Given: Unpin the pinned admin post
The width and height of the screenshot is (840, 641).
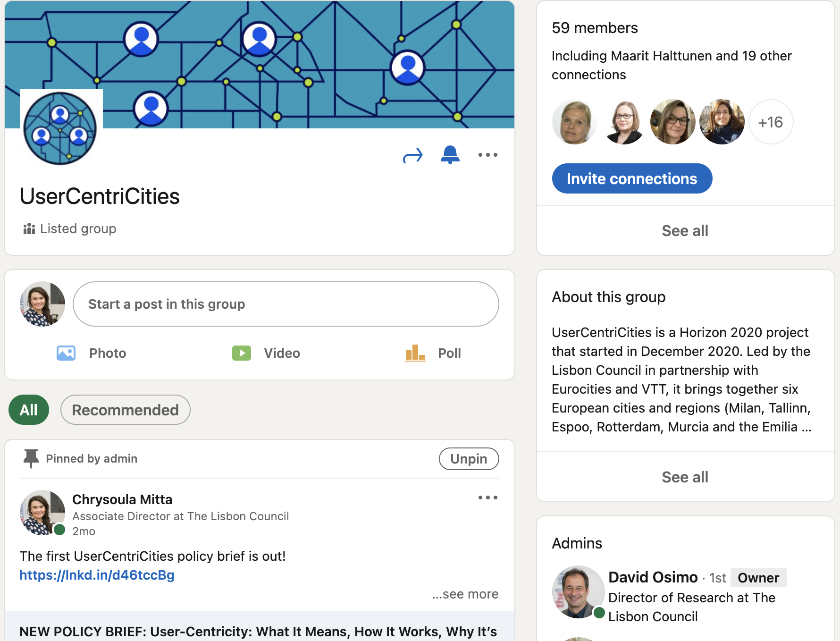Looking at the screenshot, I should pos(468,459).
